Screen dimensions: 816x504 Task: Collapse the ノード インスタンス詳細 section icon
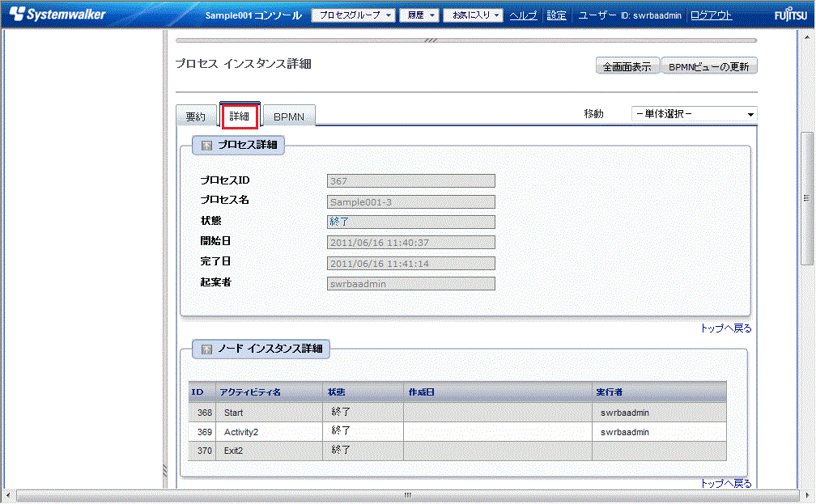[207, 349]
